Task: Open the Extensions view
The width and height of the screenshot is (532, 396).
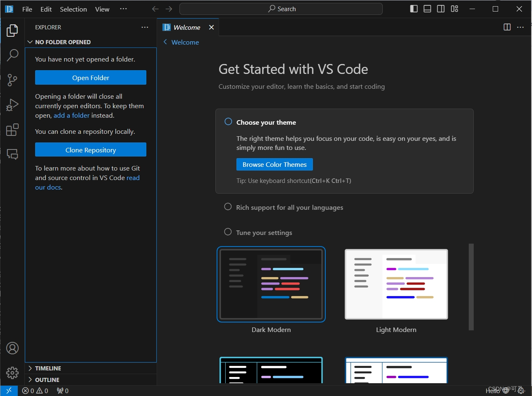Action: click(12, 130)
